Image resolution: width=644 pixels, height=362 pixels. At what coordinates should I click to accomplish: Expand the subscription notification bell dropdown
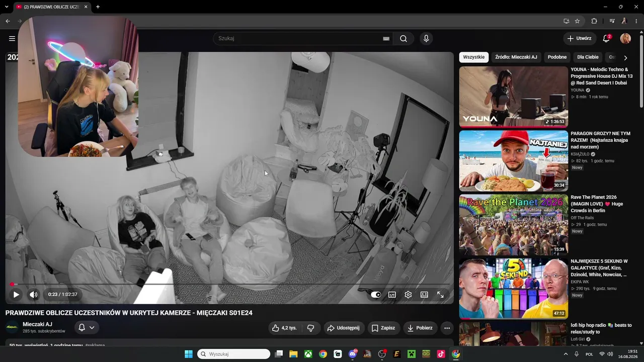(87, 328)
